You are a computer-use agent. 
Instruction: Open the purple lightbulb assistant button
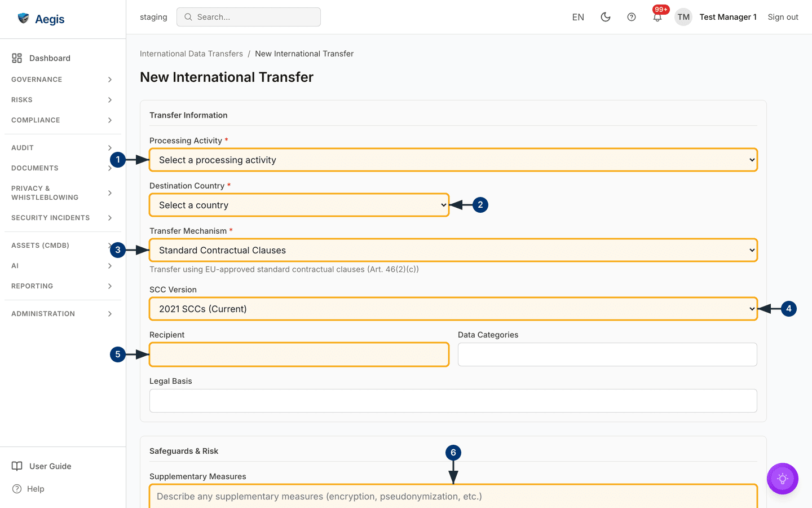point(783,479)
